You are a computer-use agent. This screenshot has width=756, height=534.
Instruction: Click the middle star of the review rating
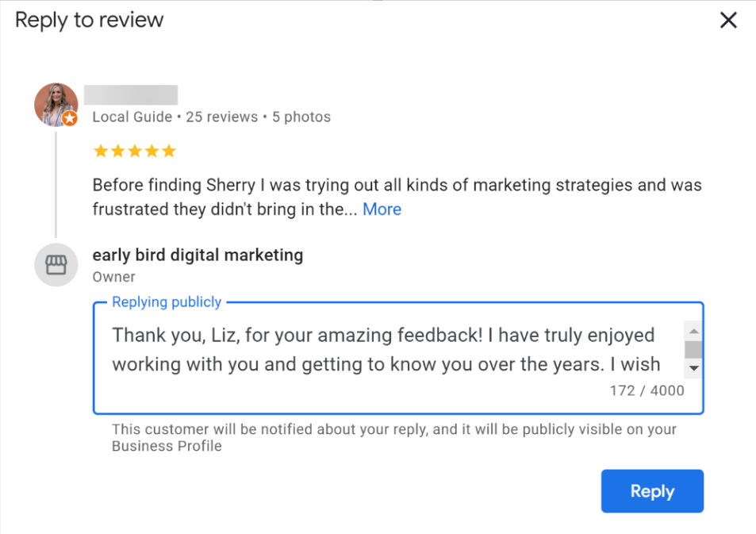pyautogui.click(x=135, y=150)
